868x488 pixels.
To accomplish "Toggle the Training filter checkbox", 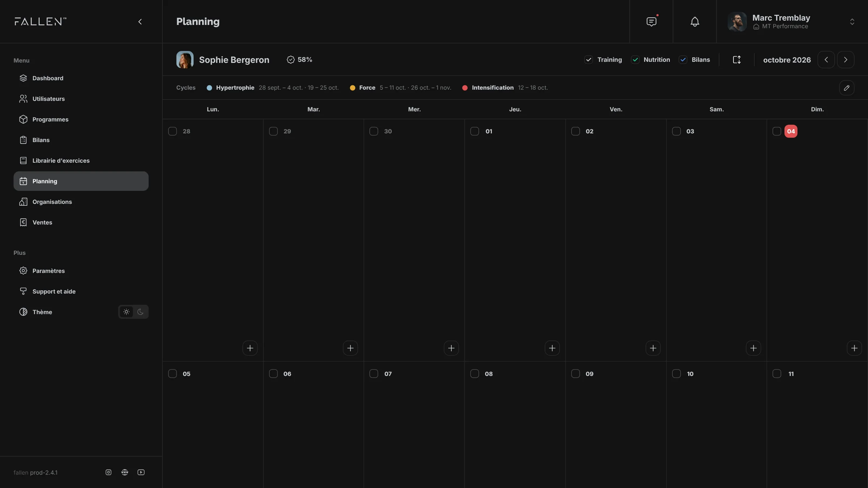I will pos(589,60).
